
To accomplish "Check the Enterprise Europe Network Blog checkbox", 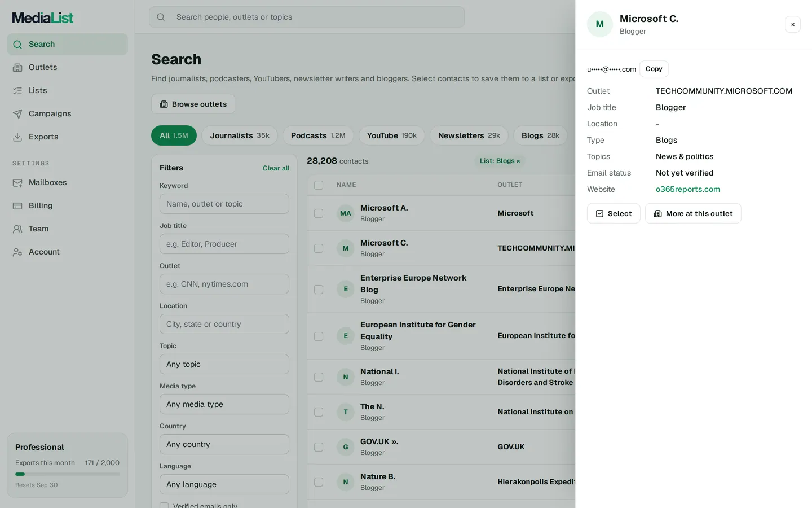I will [319, 289].
